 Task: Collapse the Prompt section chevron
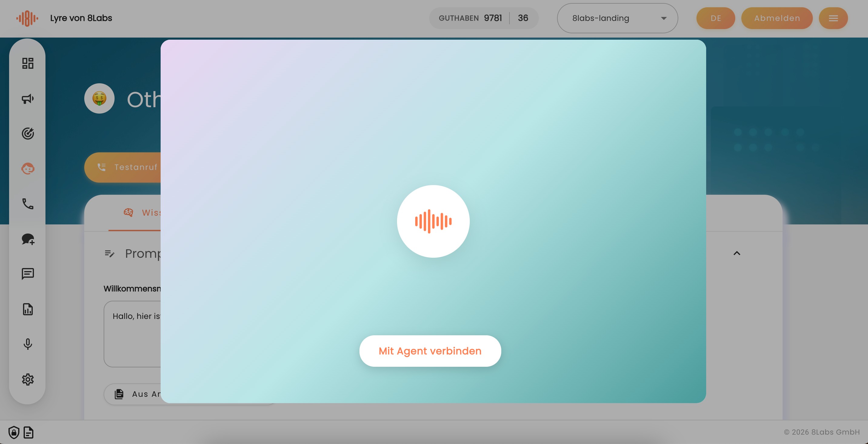737,253
